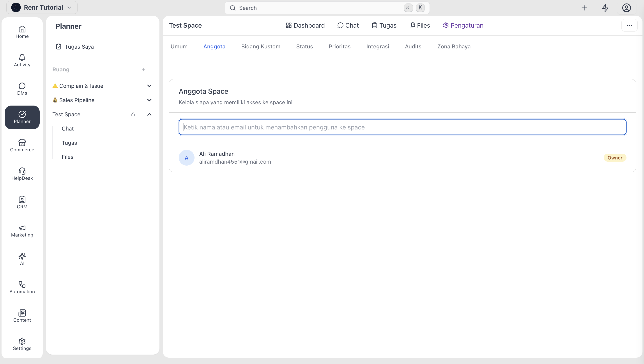Click the plus icon in top bar
Viewport: 644px width, 364px height.
point(584,8)
